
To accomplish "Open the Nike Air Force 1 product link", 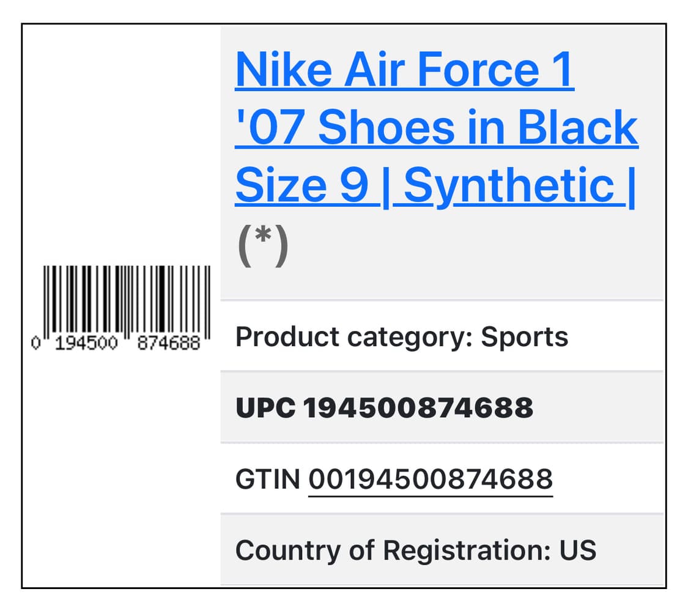I will (404, 71).
